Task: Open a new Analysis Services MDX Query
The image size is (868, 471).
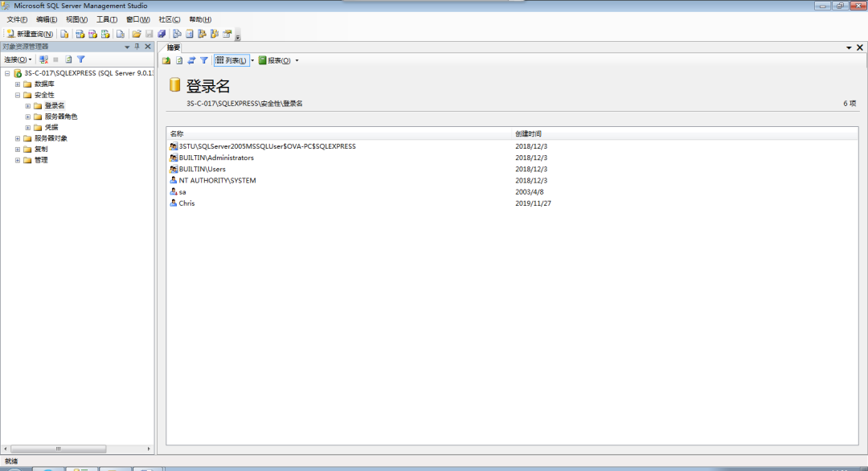Action: 80,34
